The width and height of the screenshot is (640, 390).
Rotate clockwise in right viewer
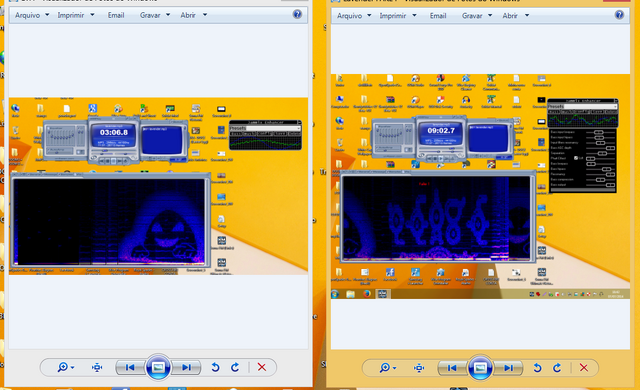(557, 368)
